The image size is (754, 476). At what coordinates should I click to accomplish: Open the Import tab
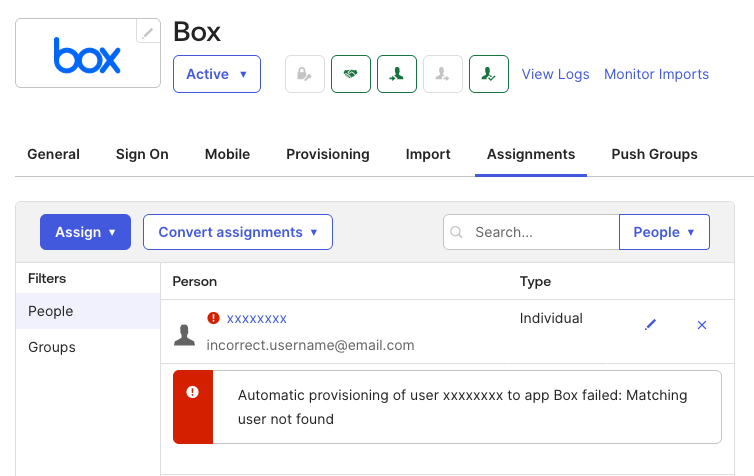pyautogui.click(x=428, y=154)
